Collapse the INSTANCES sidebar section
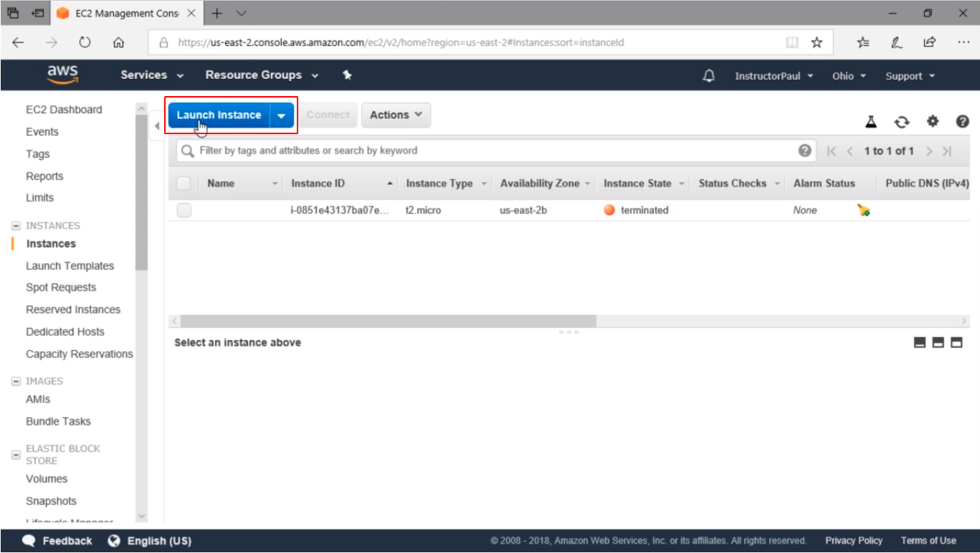This screenshot has width=980, height=553. (16, 225)
